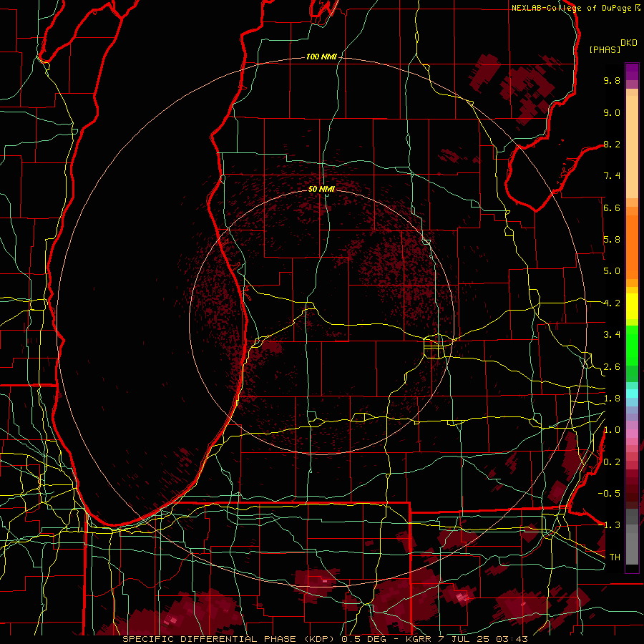Pick the purple band atop the color bar
Viewport: 644px width, 644px height.
tap(632, 72)
